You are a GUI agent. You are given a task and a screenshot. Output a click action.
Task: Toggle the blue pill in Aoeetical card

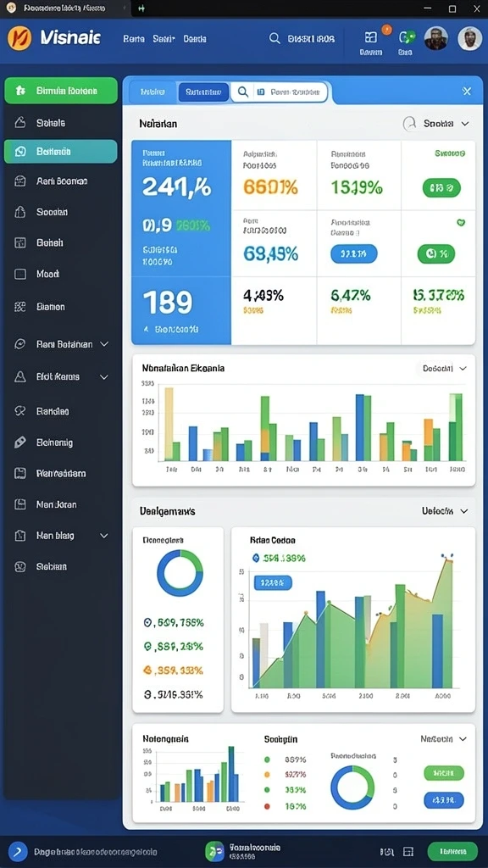tap(353, 253)
